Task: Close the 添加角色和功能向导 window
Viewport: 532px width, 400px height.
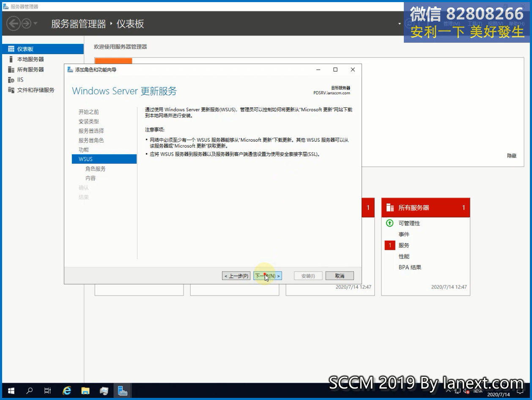Action: pos(353,70)
